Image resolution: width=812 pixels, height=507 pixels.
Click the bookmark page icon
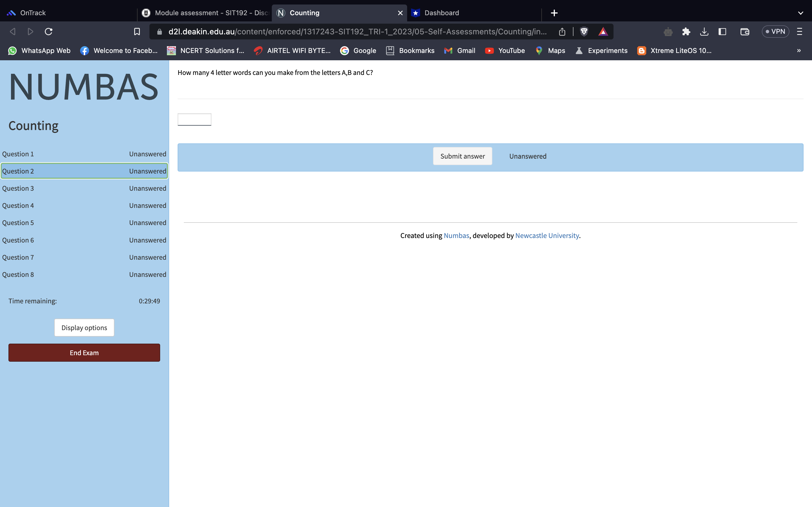(137, 32)
